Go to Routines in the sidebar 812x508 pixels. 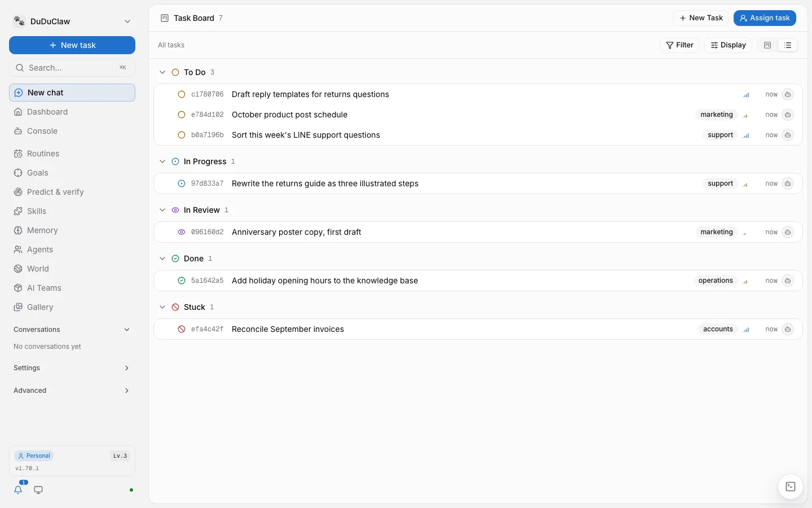tap(72, 154)
